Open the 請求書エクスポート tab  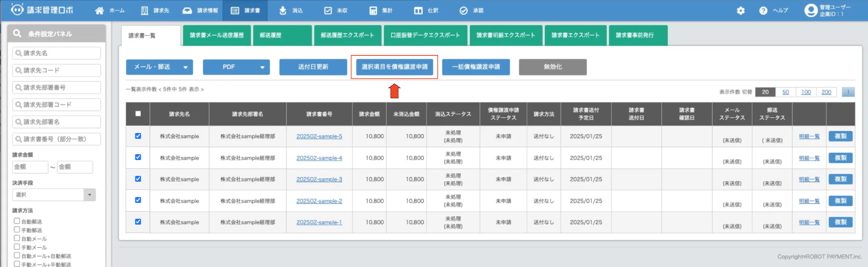[575, 35]
